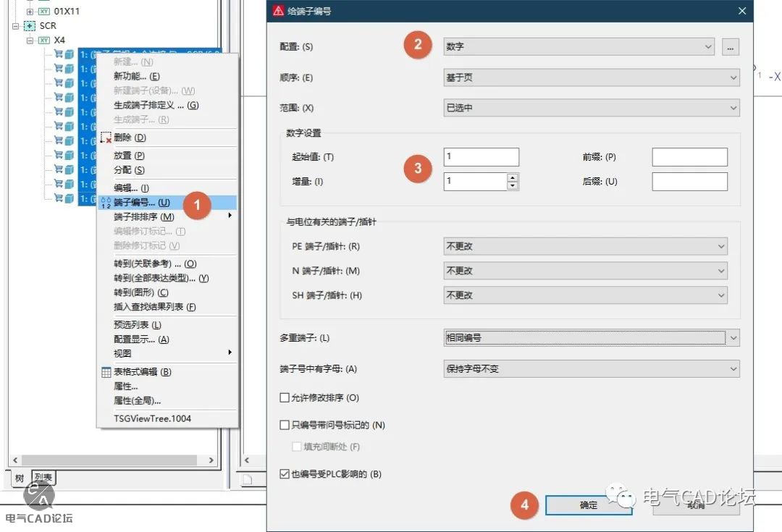Open configuration settings with the ... button

pos(730,47)
